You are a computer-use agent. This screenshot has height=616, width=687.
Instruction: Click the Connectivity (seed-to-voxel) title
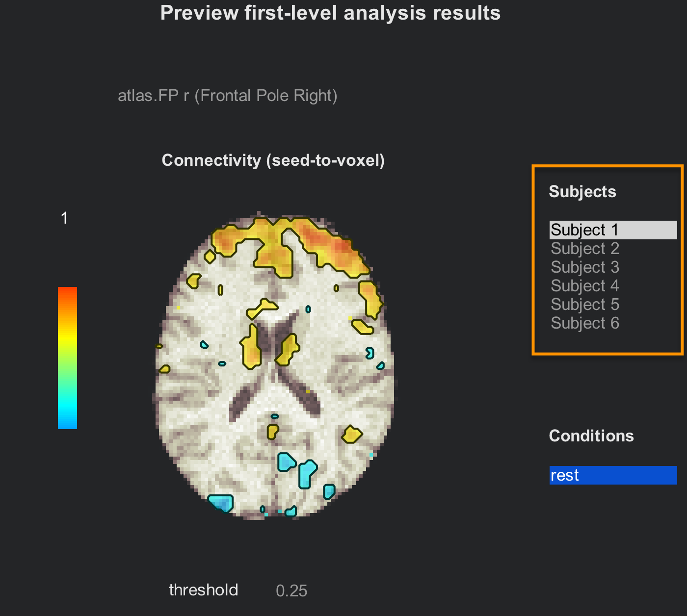click(273, 160)
